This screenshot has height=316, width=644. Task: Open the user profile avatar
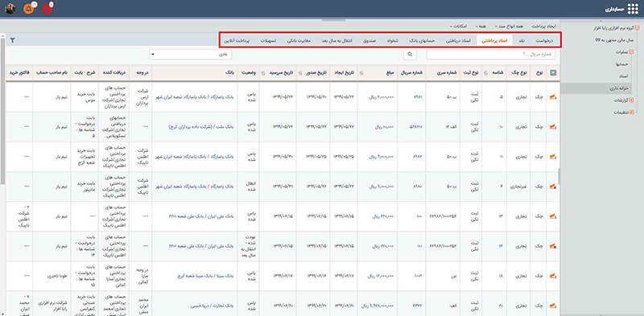click(x=10, y=9)
